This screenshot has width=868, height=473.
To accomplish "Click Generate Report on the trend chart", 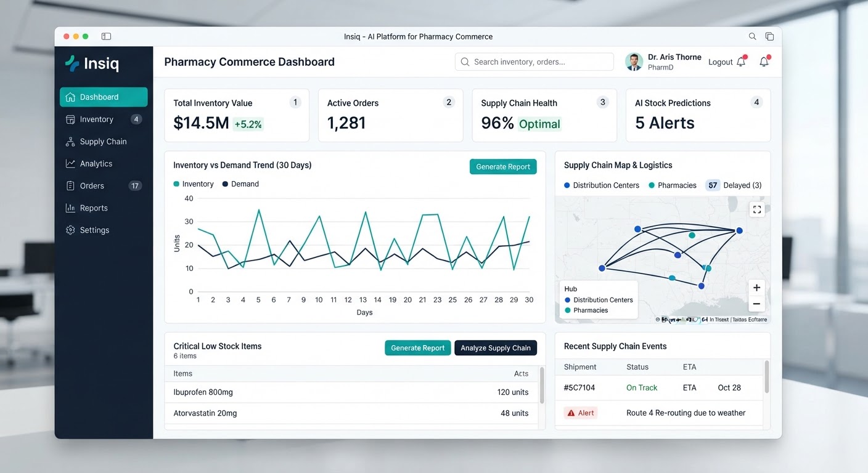I will point(503,167).
